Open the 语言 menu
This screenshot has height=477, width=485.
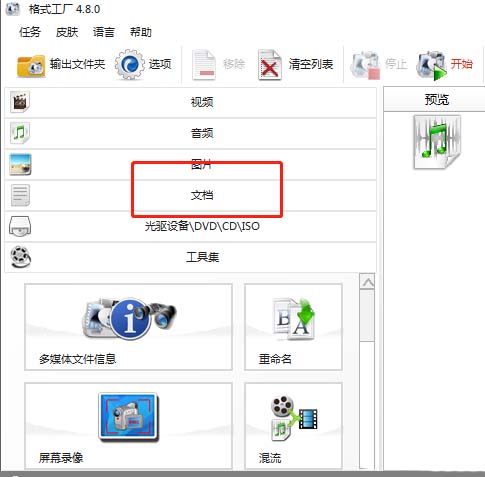[x=104, y=32]
